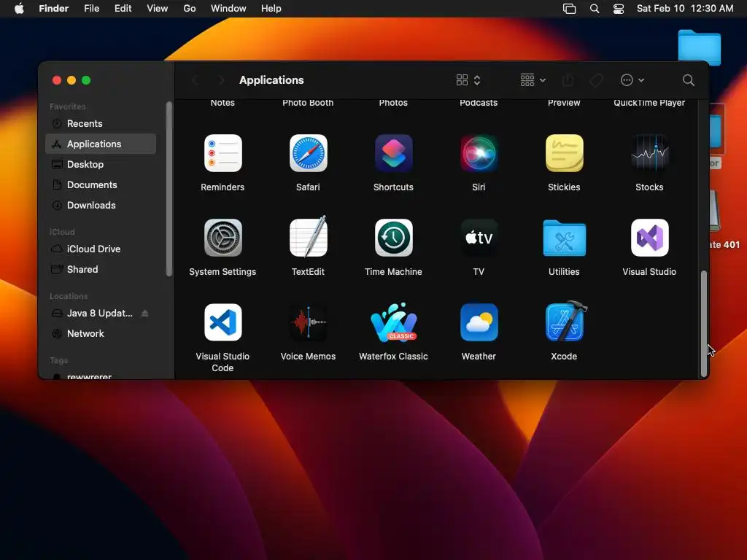Click the Preview app label
The image size is (747, 560).
coord(564,102)
